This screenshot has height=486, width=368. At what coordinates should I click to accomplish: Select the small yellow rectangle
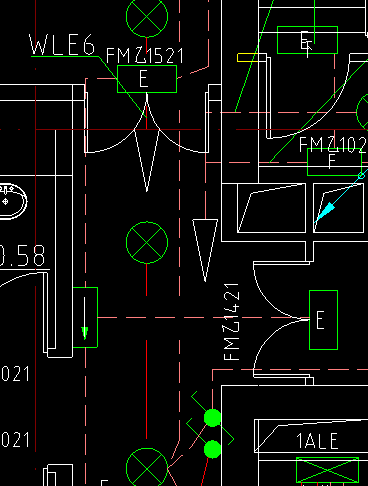coord(247,58)
